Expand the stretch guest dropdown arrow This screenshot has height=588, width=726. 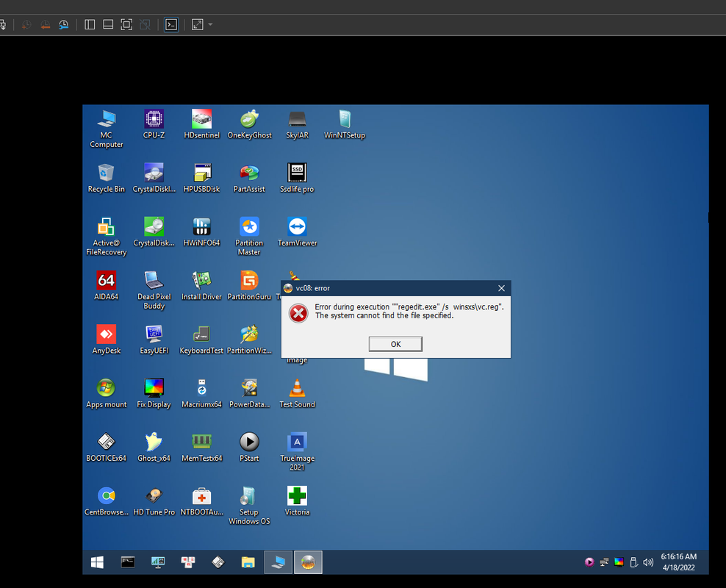tap(210, 24)
